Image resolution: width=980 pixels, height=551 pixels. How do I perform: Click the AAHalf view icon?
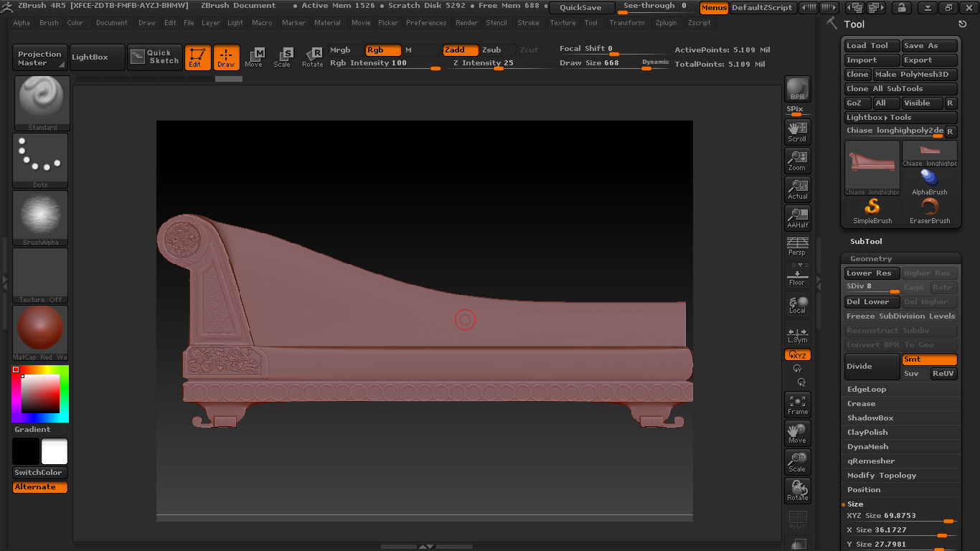pos(797,217)
